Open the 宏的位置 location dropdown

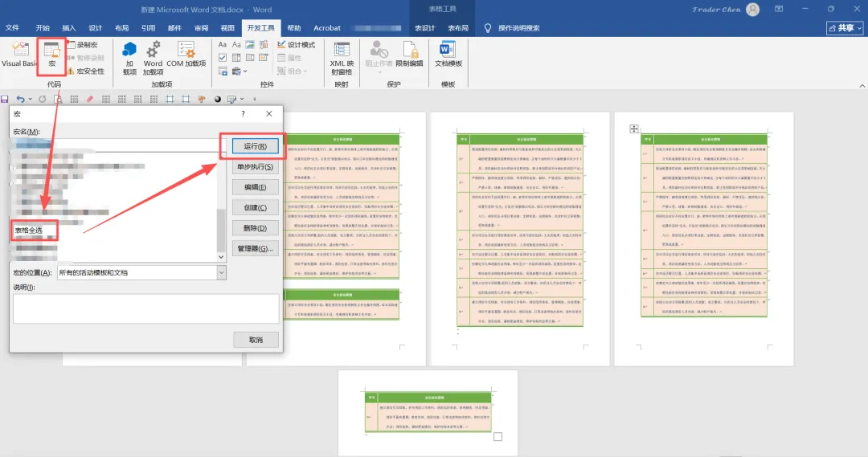click(221, 272)
